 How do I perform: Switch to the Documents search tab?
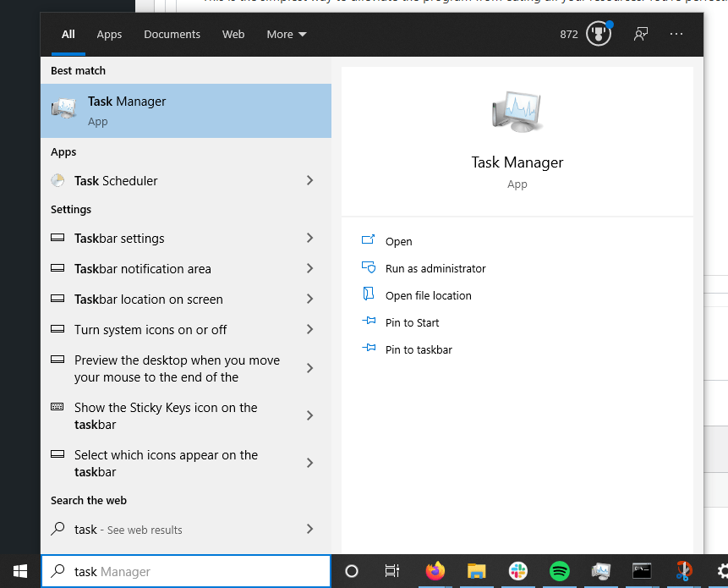[x=172, y=35]
